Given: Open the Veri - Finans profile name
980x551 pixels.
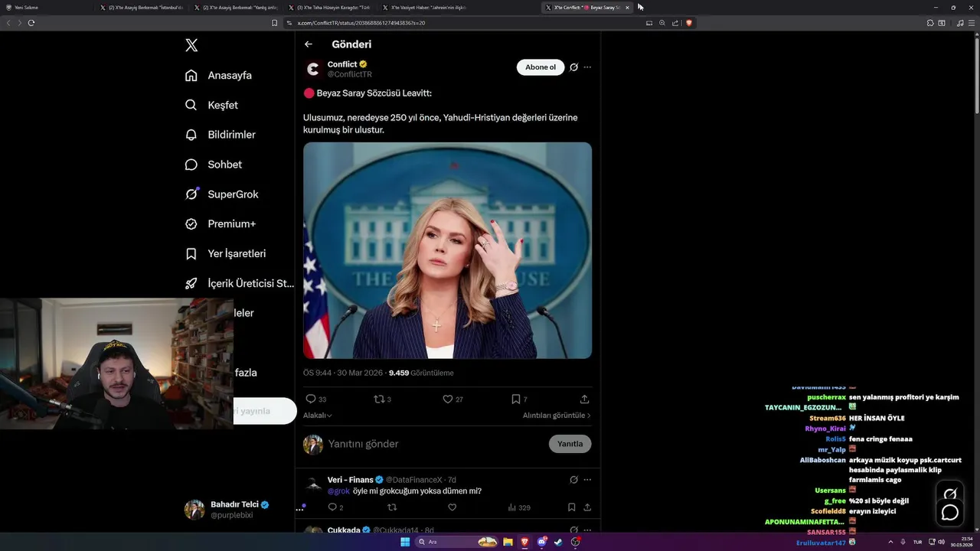Looking at the screenshot, I should click(x=351, y=480).
